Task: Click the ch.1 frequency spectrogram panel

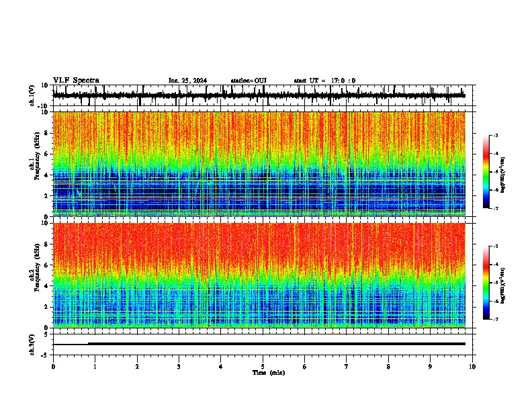Action: [259, 164]
